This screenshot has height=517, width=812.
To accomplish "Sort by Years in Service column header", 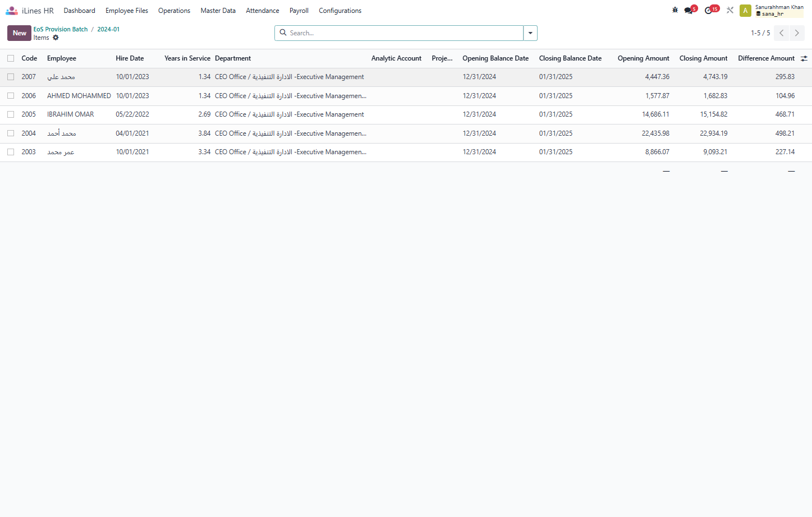I will (187, 58).
